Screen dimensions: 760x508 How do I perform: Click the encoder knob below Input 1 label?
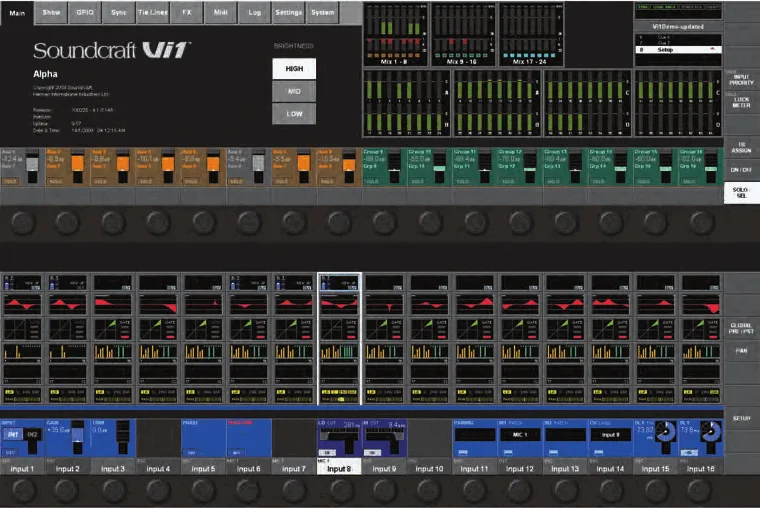(x=23, y=491)
